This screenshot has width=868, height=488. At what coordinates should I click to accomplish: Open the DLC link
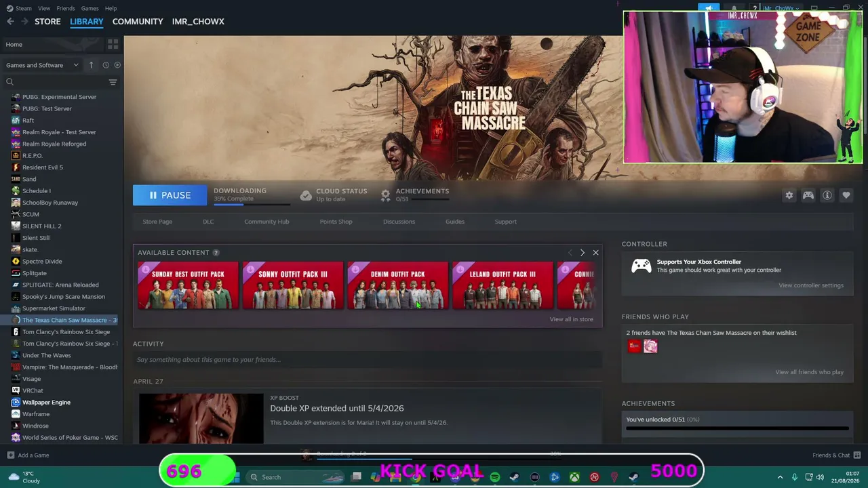208,222
